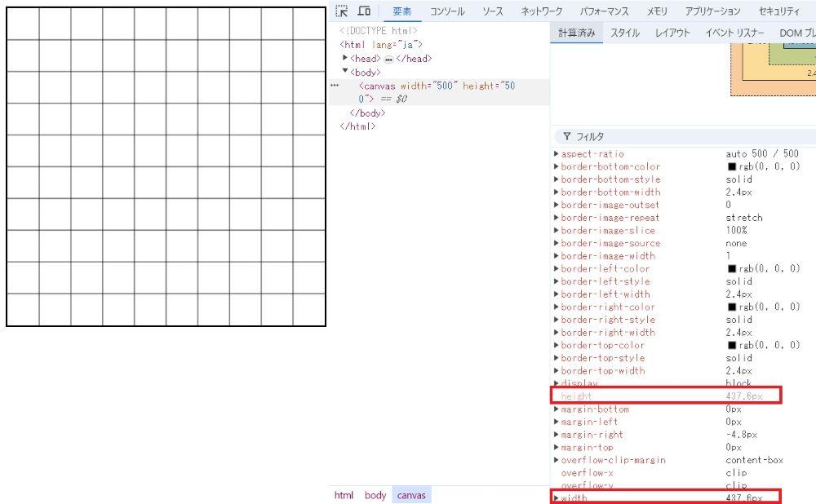Click the 'auto 500 / 500' aspect-ratio value
The width and height of the screenshot is (816, 504).
(762, 154)
